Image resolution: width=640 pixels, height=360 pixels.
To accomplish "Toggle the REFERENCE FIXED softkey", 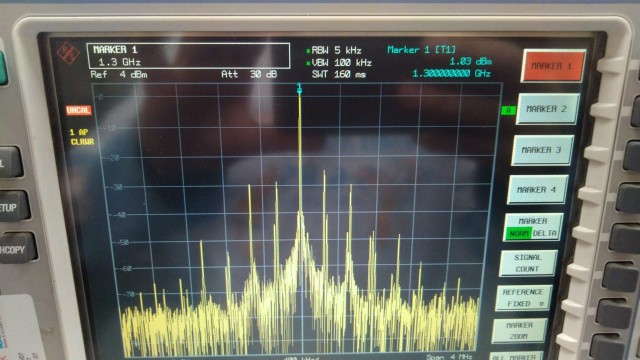I will 523,298.
